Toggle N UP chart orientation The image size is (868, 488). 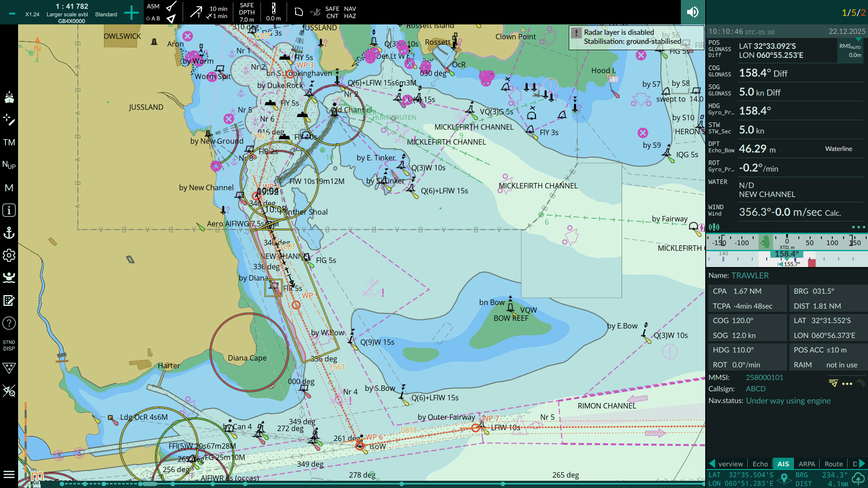click(x=9, y=165)
